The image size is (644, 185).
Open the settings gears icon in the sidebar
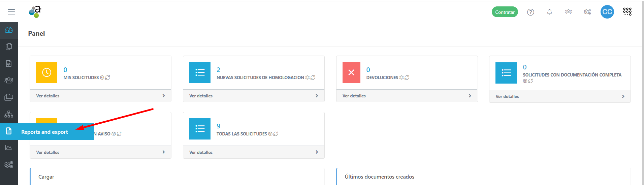[9, 164]
